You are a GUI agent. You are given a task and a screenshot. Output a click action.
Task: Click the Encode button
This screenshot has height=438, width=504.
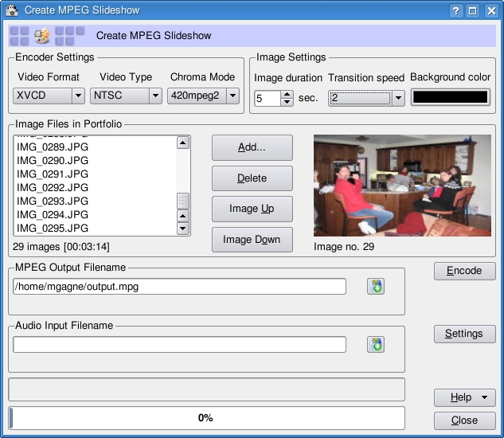click(464, 271)
